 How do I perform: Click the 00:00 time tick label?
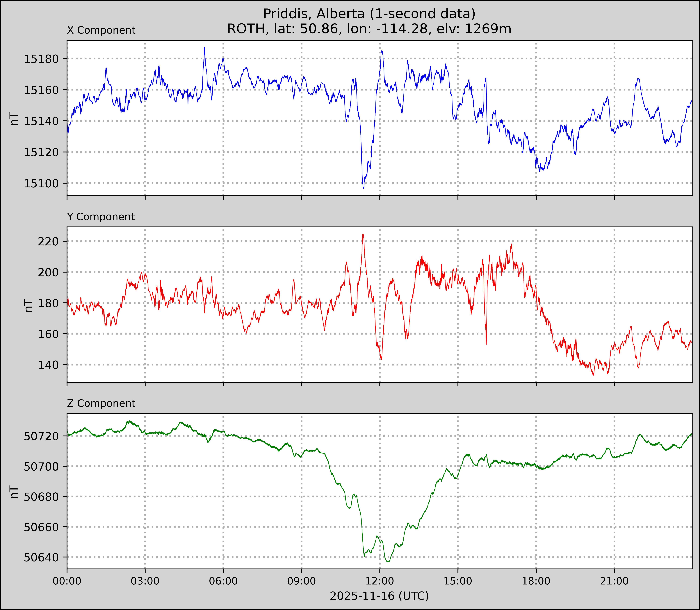pyautogui.click(x=67, y=581)
